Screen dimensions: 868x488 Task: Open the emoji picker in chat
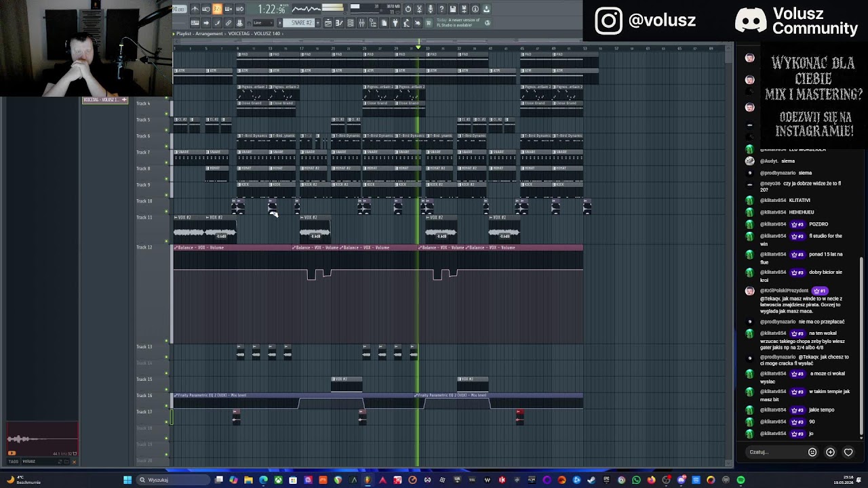(x=812, y=452)
